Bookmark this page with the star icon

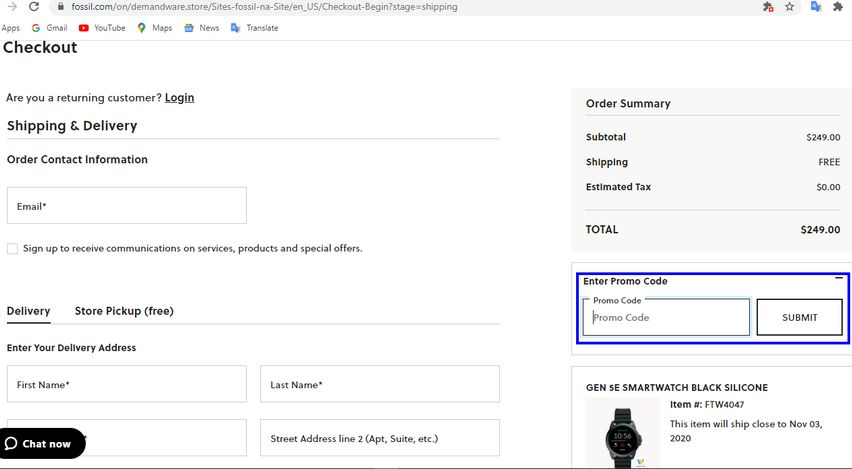[790, 7]
